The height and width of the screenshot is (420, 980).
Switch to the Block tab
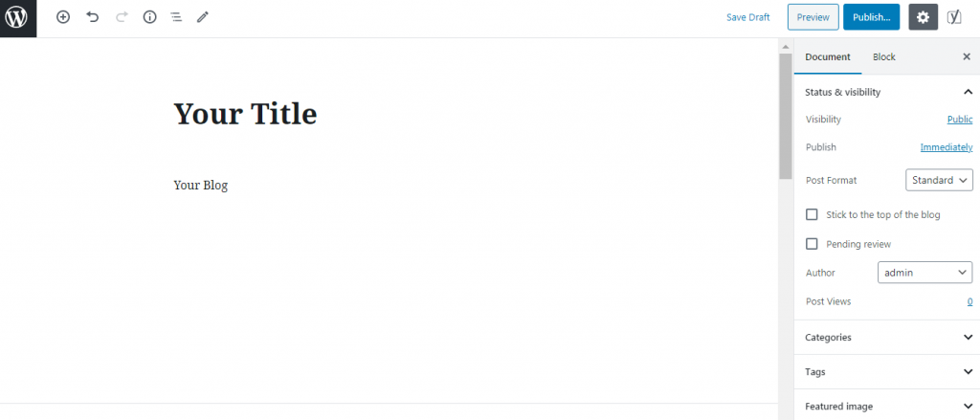[884, 57]
